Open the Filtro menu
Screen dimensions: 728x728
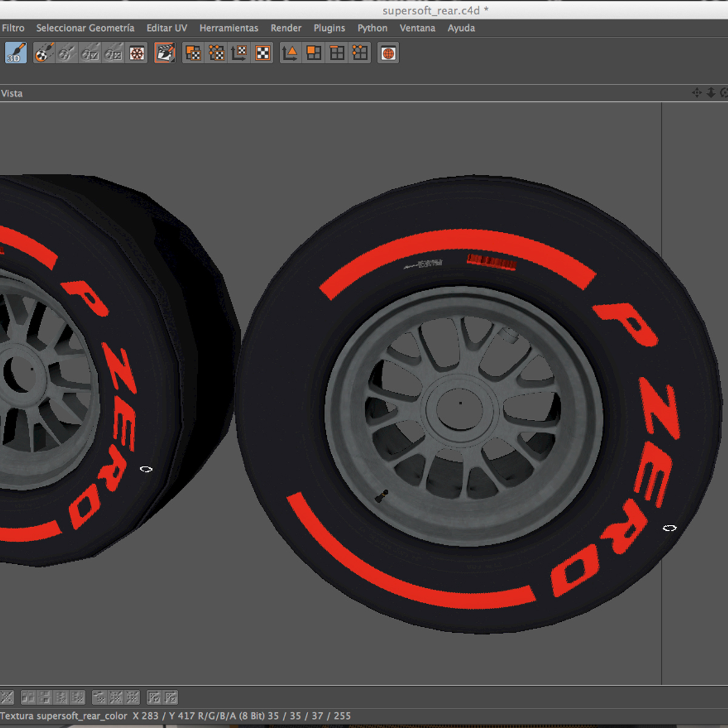coord(13,28)
